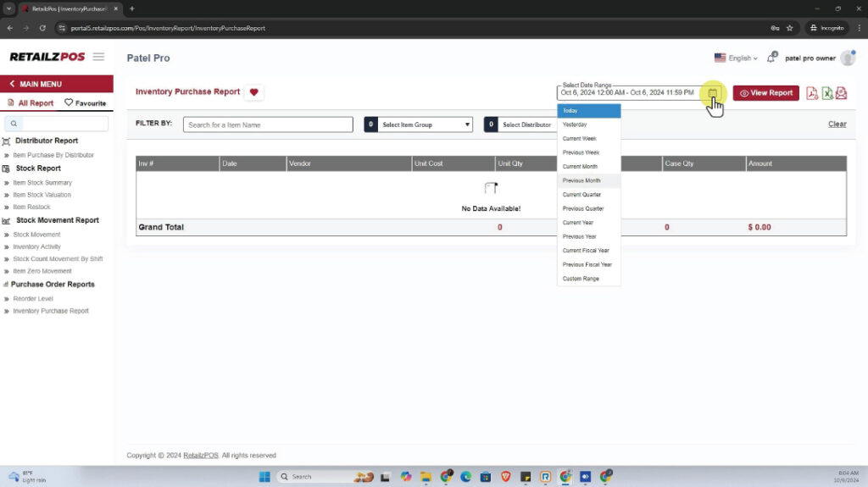Click the heart favourite icon beside report title
The height and width of the screenshot is (487, 868).
(253, 92)
